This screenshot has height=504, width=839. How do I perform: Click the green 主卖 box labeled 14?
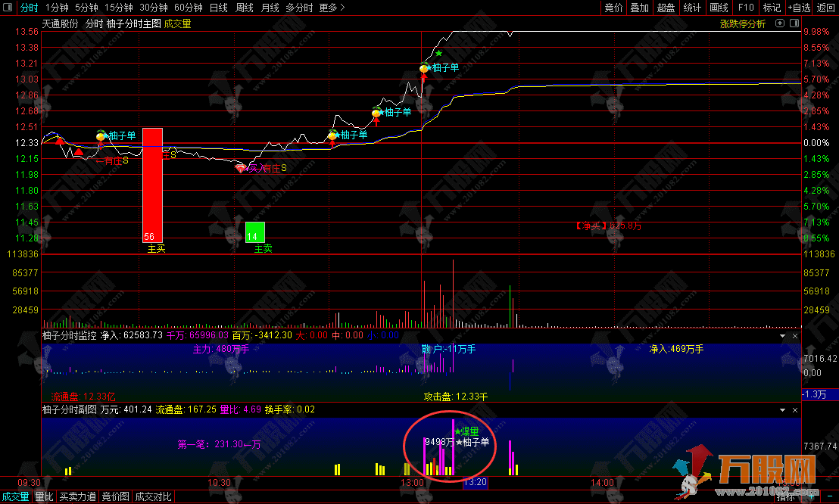click(x=255, y=232)
